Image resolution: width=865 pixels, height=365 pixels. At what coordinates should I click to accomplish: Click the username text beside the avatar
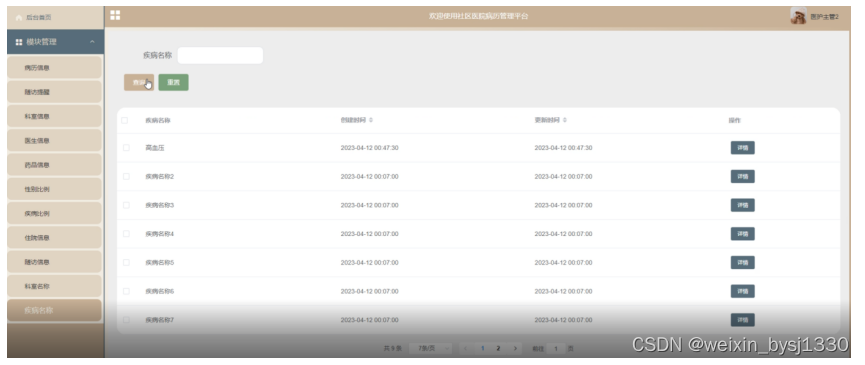[824, 17]
